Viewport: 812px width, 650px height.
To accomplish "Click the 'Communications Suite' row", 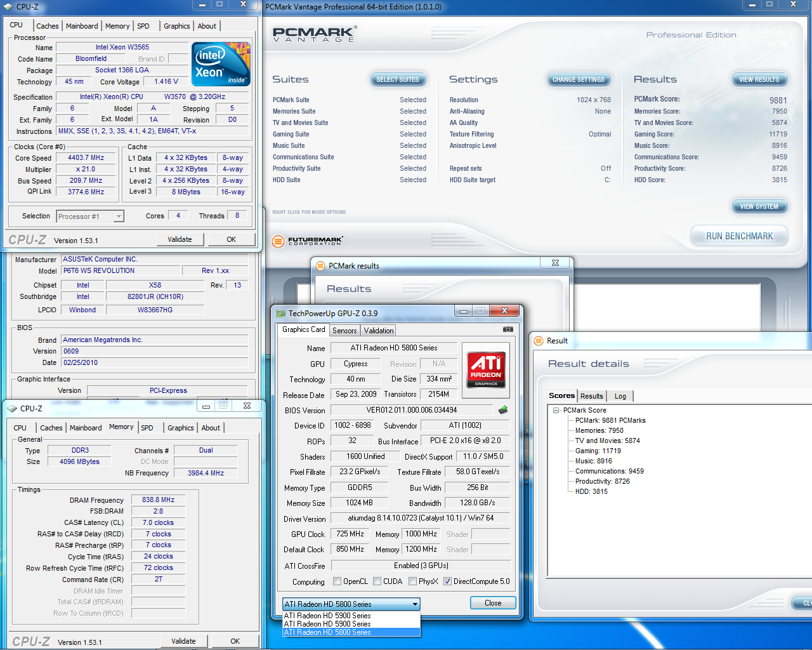I will pyautogui.click(x=350, y=157).
